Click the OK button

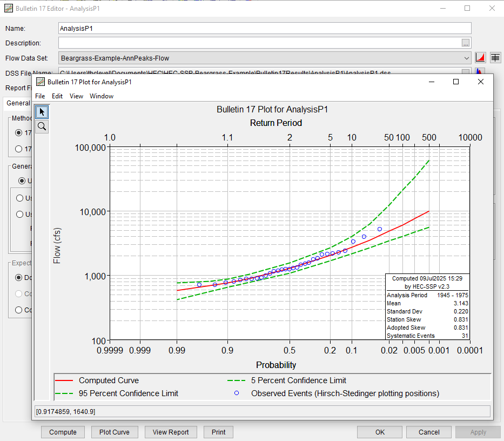pos(380,432)
